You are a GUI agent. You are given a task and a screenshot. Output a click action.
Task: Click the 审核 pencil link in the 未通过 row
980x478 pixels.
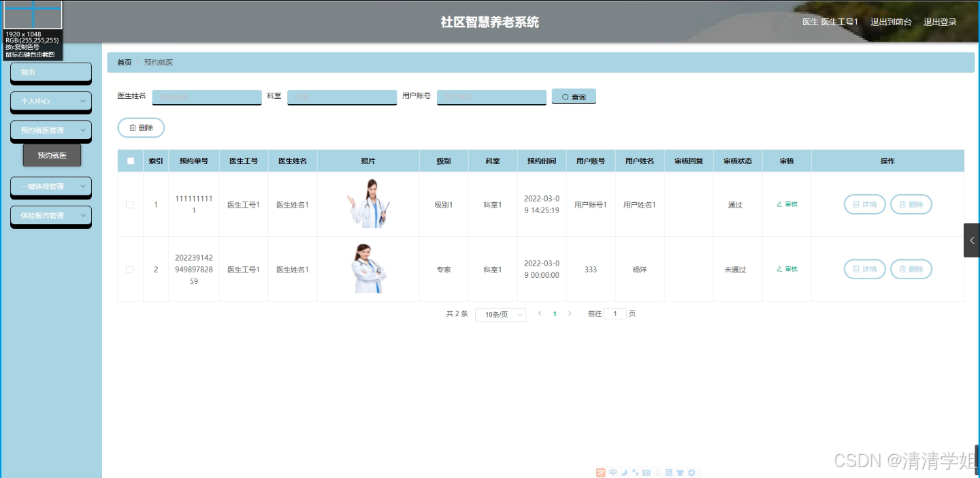[x=787, y=269]
